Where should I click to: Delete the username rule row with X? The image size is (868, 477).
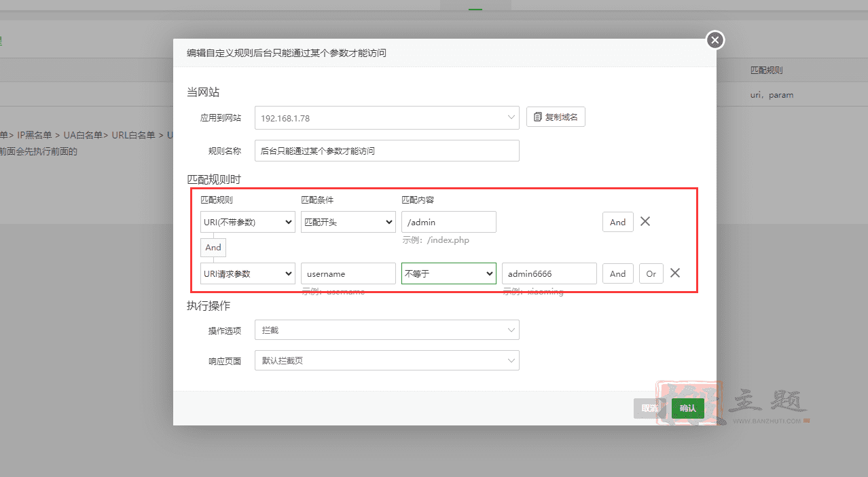pyautogui.click(x=675, y=273)
